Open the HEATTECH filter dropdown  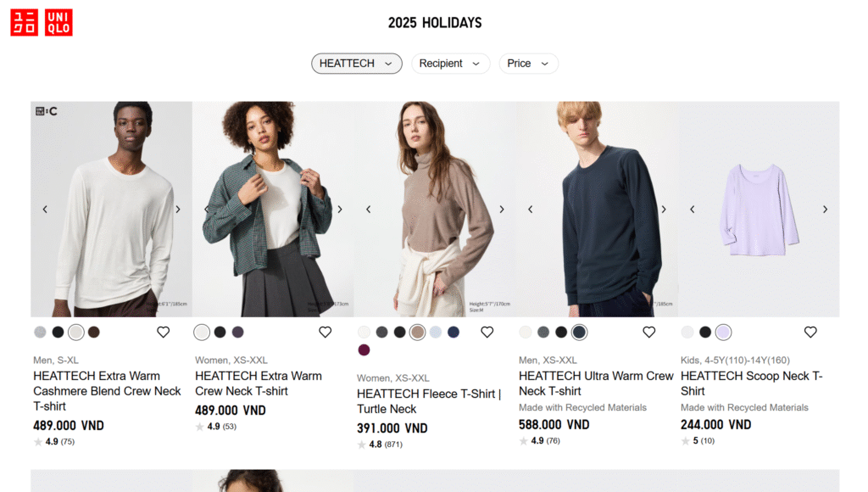point(357,64)
